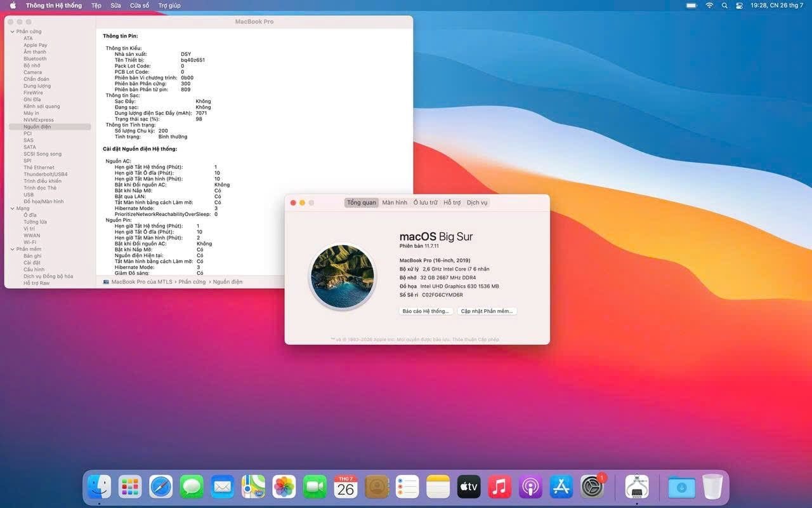The height and width of the screenshot is (508, 812).
Task: Click the date and time in the menu bar
Action: coord(776,5)
